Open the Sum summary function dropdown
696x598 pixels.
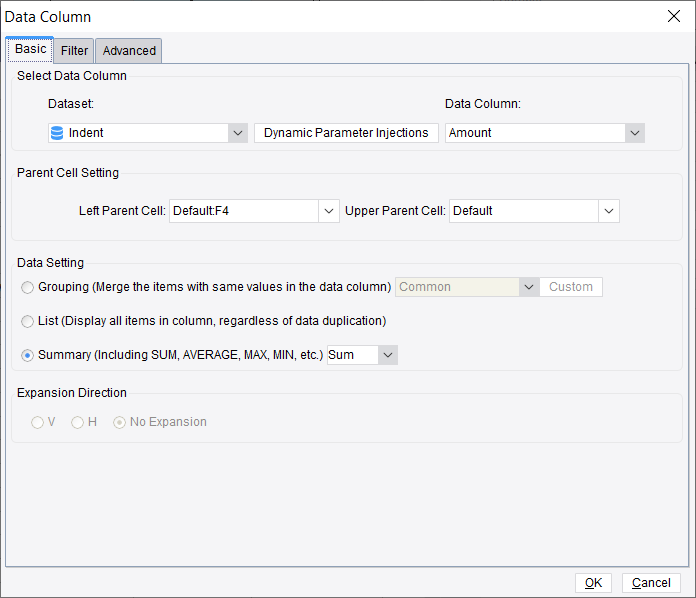click(x=388, y=355)
